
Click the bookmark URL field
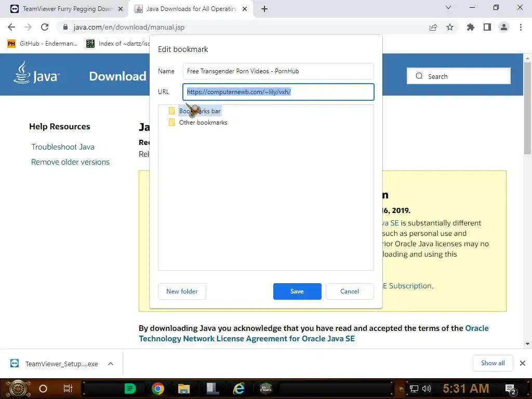point(278,92)
